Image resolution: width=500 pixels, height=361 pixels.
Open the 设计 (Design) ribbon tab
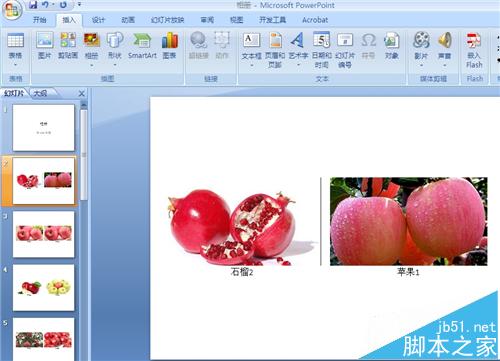coord(98,20)
